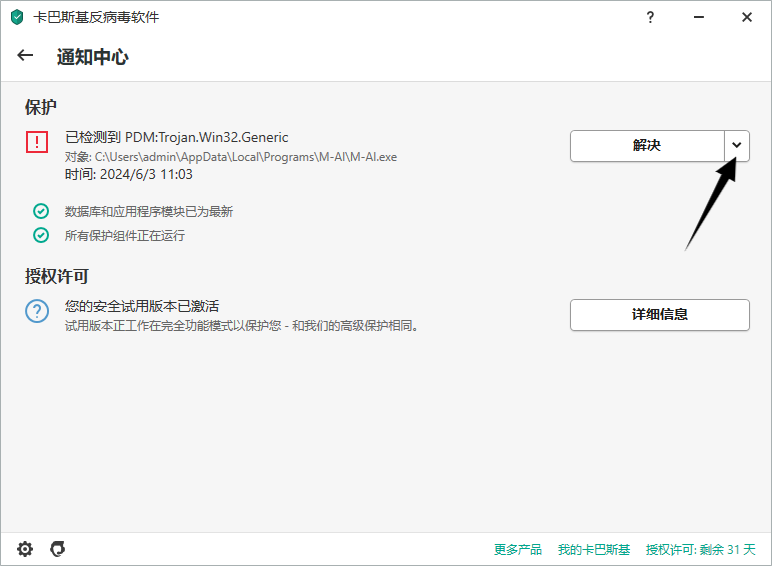Select the detected PDM:Trojan.Win32.Generic text
This screenshot has height=566, width=772.
(177, 137)
